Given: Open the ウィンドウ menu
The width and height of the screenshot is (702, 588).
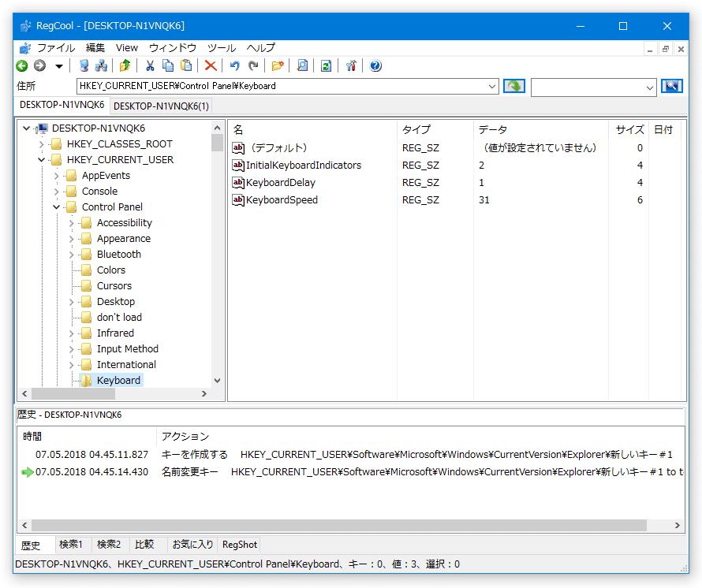Looking at the screenshot, I should click(x=173, y=48).
